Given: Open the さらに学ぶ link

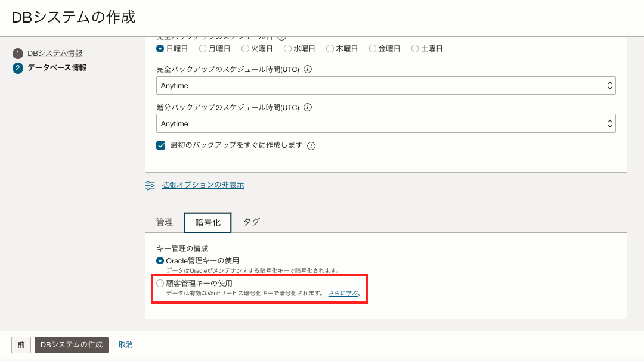Looking at the screenshot, I should coord(343,294).
